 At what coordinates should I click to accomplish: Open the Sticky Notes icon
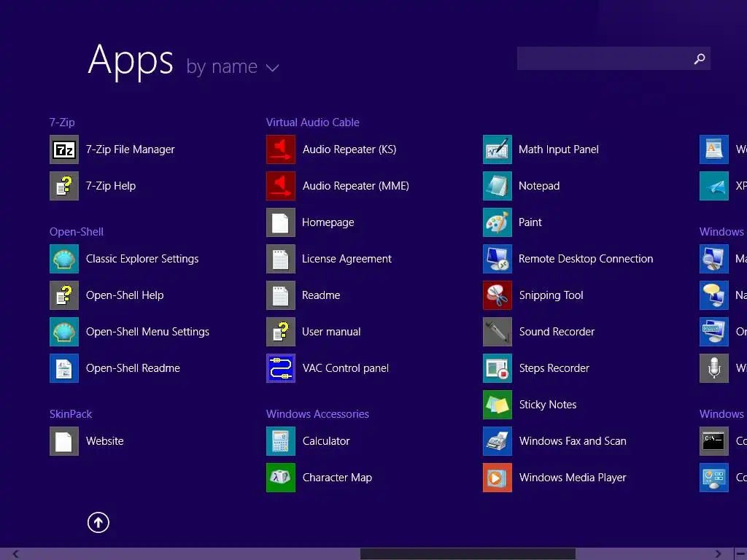(x=498, y=405)
